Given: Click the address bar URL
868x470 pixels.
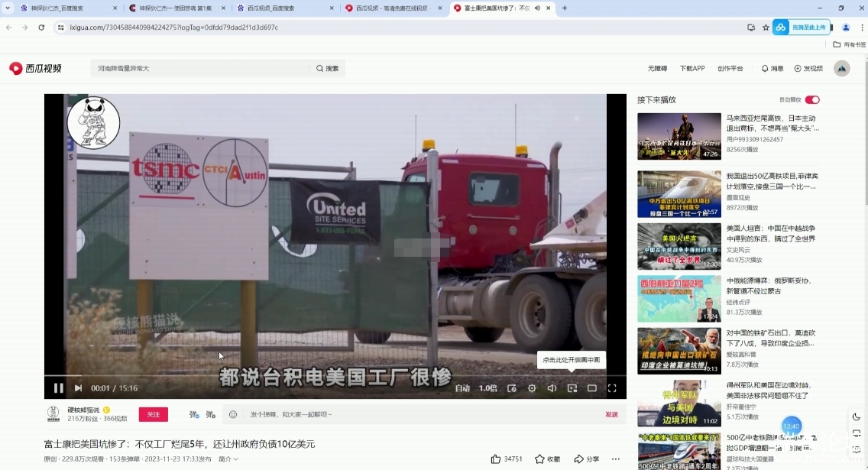Looking at the screenshot, I should tap(173, 27).
